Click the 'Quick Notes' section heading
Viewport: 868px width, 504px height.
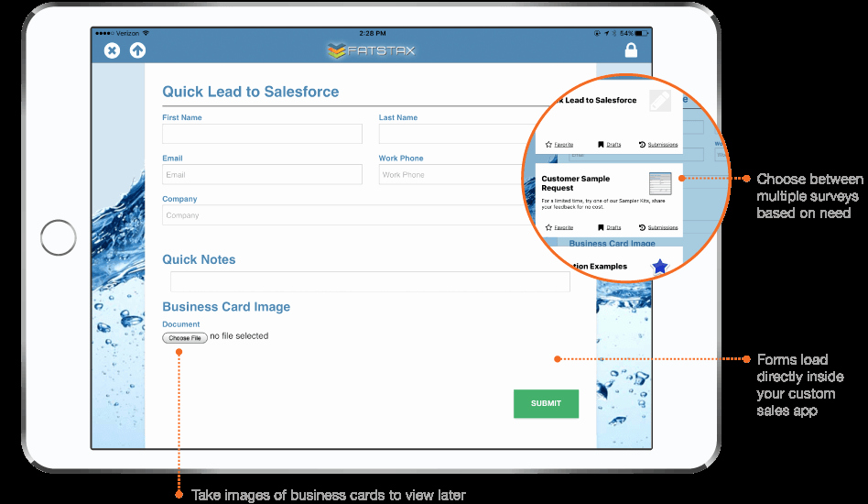point(199,259)
